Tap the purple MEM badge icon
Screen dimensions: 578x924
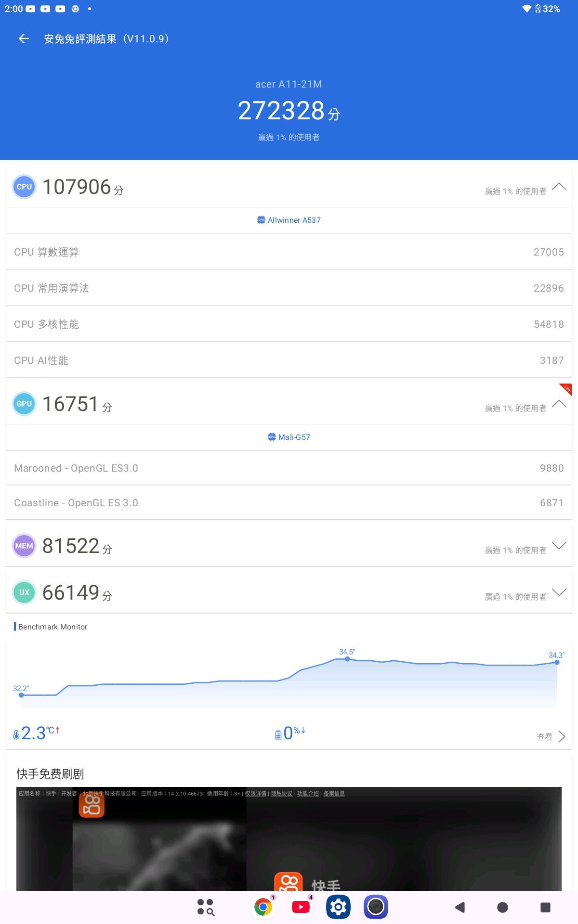pos(24,546)
